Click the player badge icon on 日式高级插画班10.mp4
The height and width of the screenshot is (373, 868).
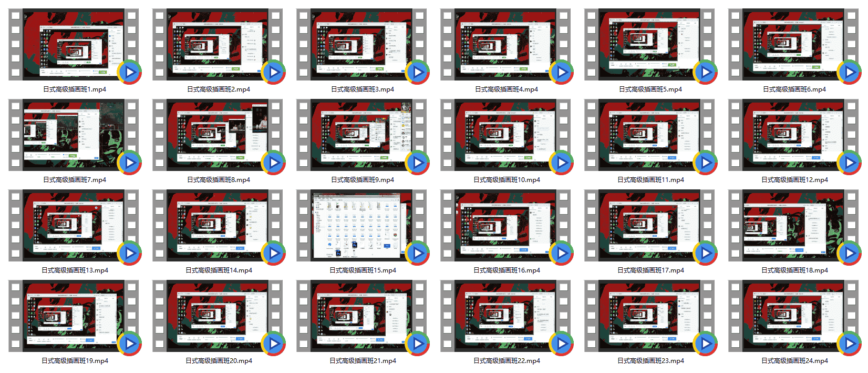(x=561, y=163)
